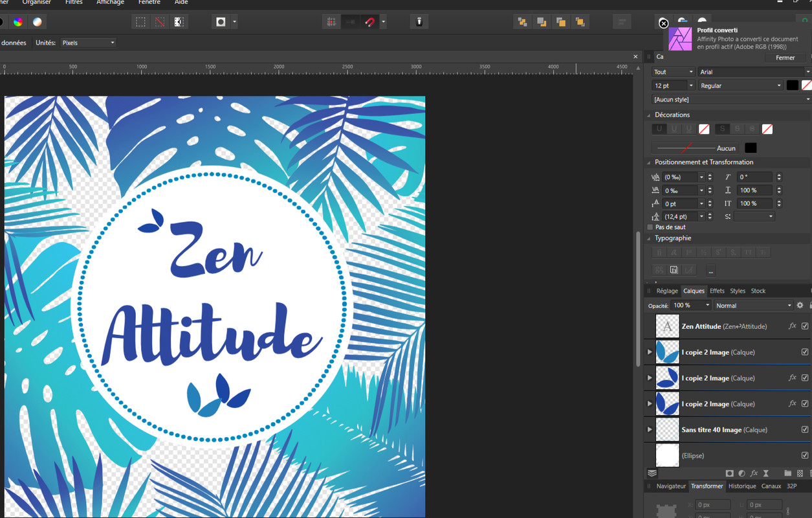This screenshot has width=812, height=518.
Task: Hide the Sans titre 40 Image layer
Action: [805, 430]
